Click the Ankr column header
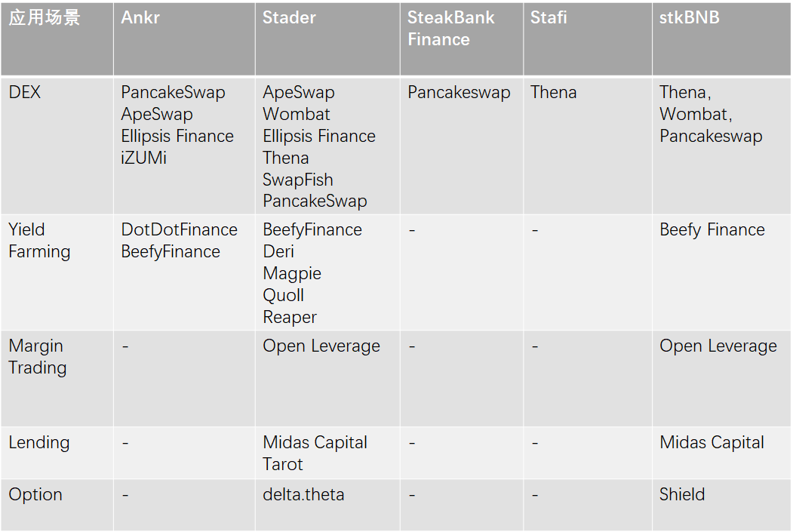 pos(140,17)
